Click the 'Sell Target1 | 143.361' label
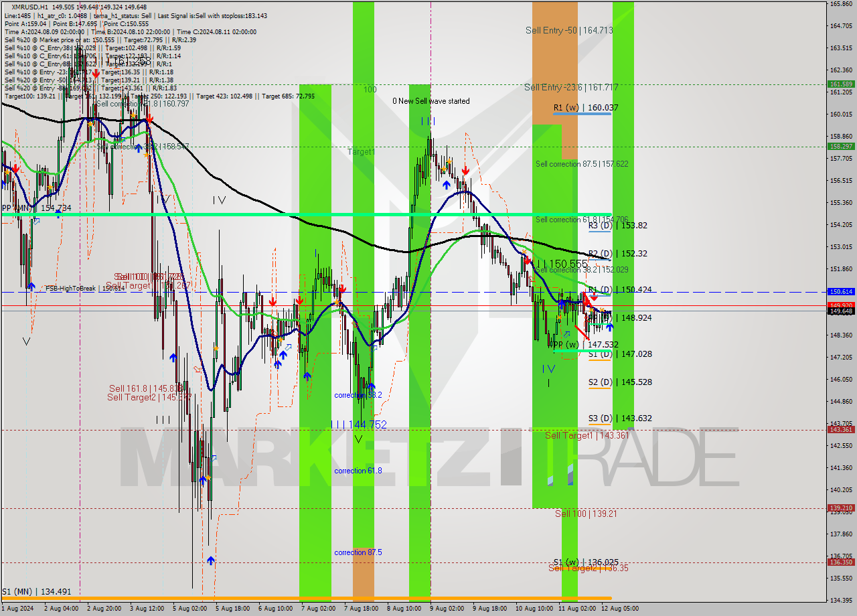 coord(587,436)
